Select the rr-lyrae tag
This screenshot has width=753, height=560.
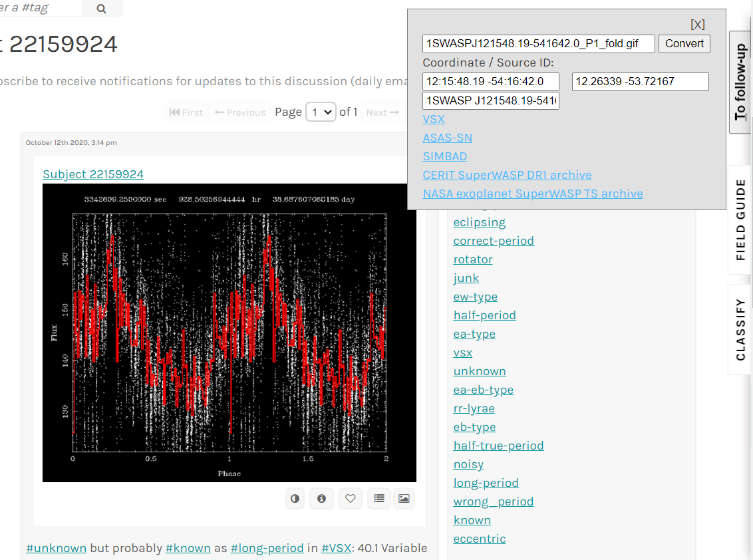(x=474, y=409)
